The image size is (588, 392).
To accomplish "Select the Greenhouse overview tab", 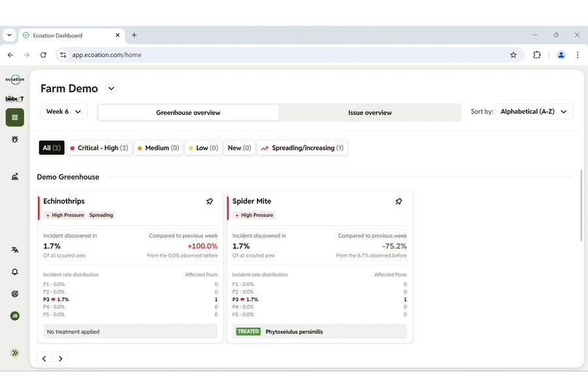I will point(188,112).
